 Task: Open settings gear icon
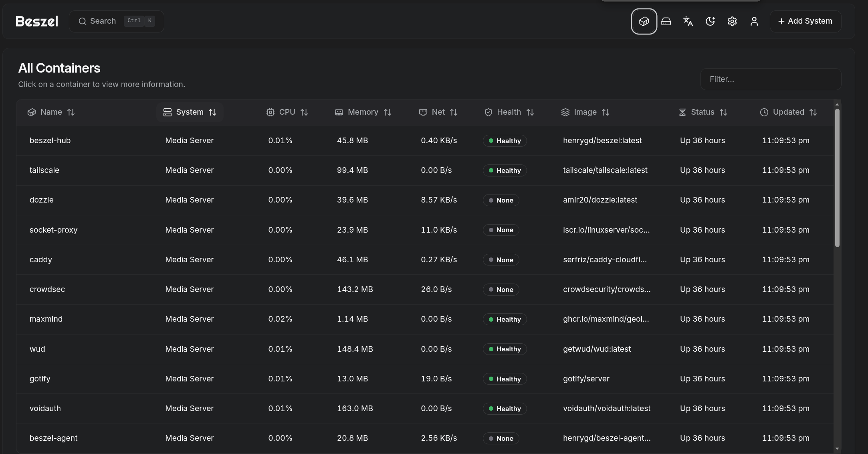732,21
